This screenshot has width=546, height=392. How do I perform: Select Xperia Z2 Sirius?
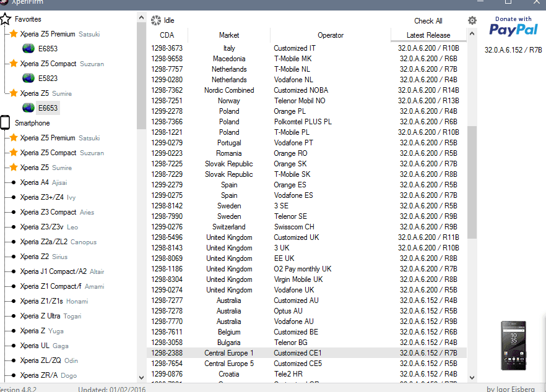(x=44, y=257)
